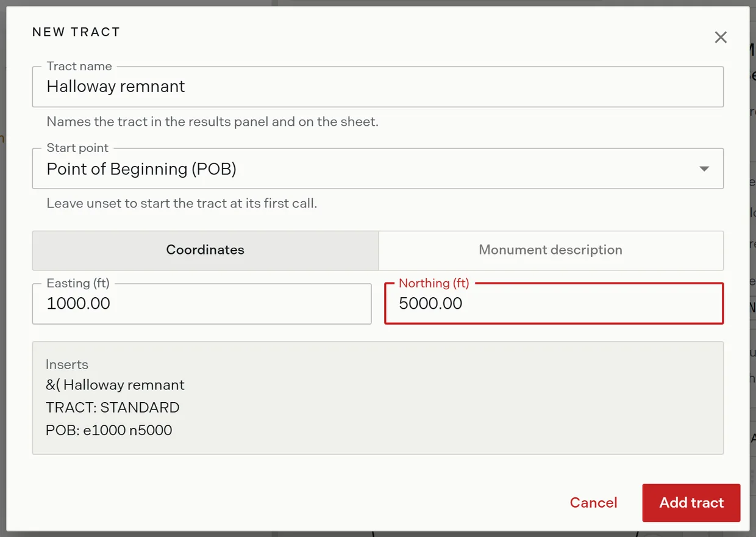Viewport: 756px width, 537px height.
Task: Open the Point of Beginning (POB) selector
Action: click(377, 168)
